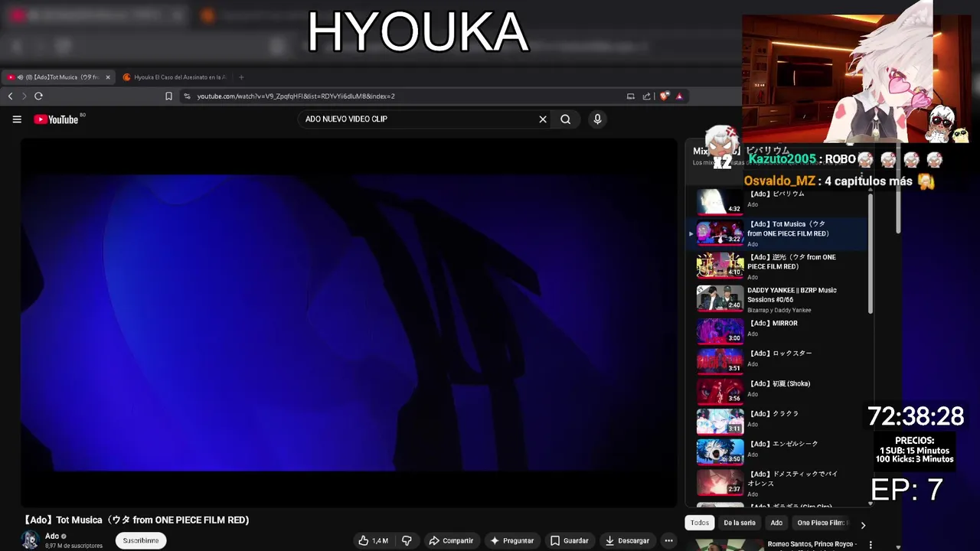Save video with the Guardar button

[570, 540]
